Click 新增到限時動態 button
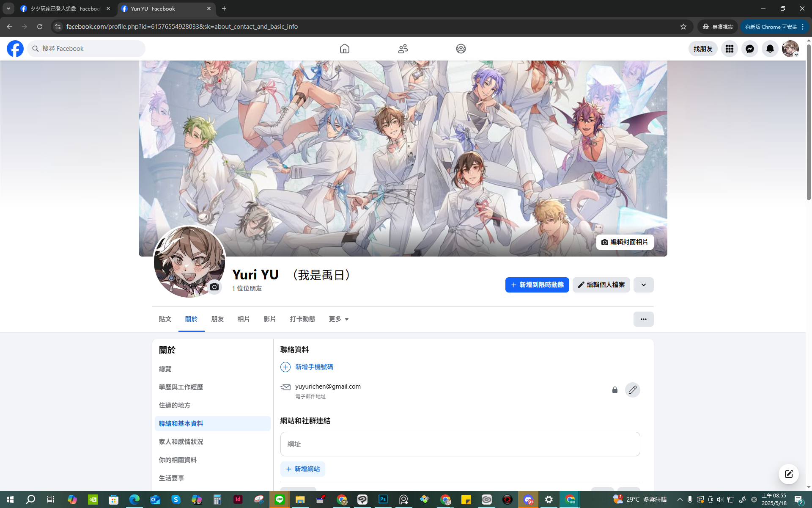Screen dimensions: 812x508 (x=537, y=285)
